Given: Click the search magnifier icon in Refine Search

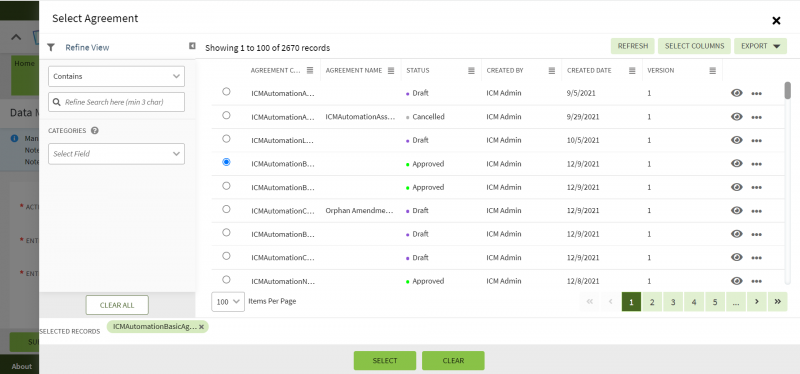Looking at the screenshot, I should (x=57, y=102).
